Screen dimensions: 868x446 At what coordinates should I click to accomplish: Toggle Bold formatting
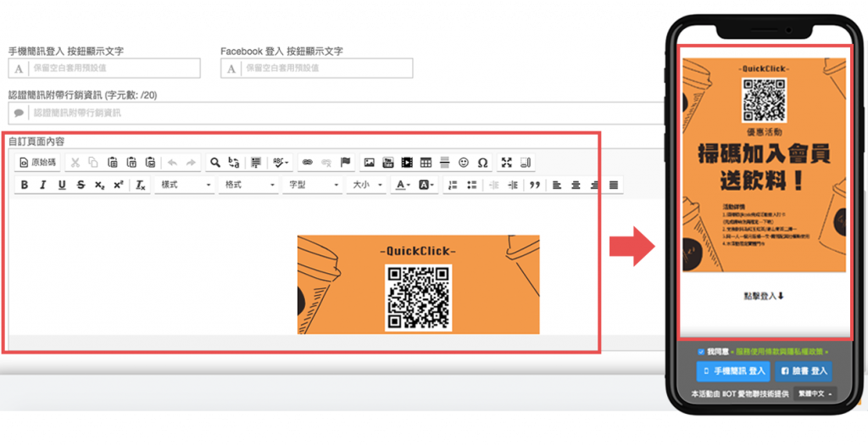[x=25, y=185]
